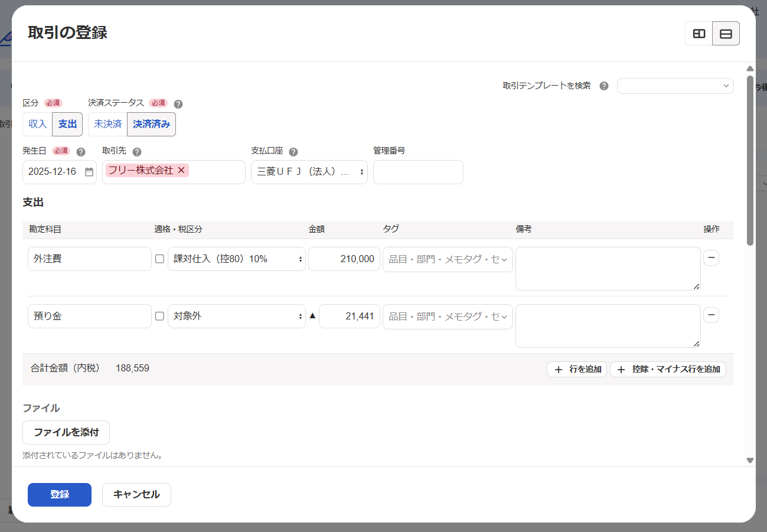The height and width of the screenshot is (532, 767).
Task: Click the 取引の登録 dialog title
Action: pos(68,33)
